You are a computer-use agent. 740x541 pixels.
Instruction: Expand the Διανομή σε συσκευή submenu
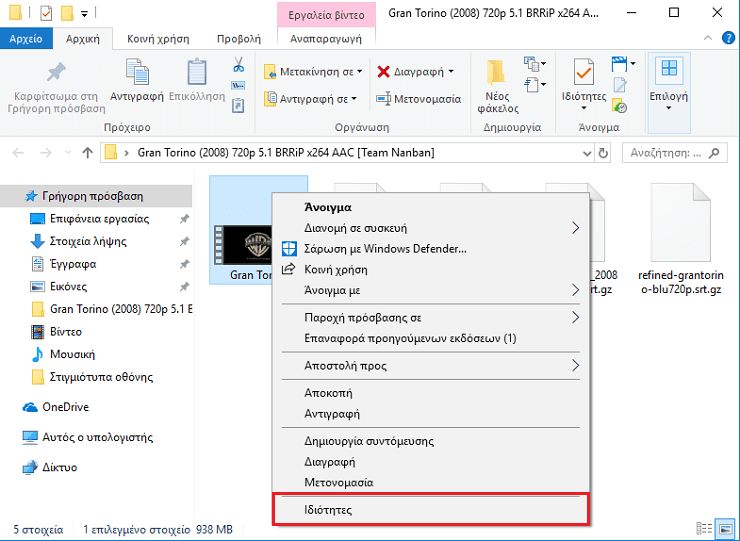pos(575,228)
